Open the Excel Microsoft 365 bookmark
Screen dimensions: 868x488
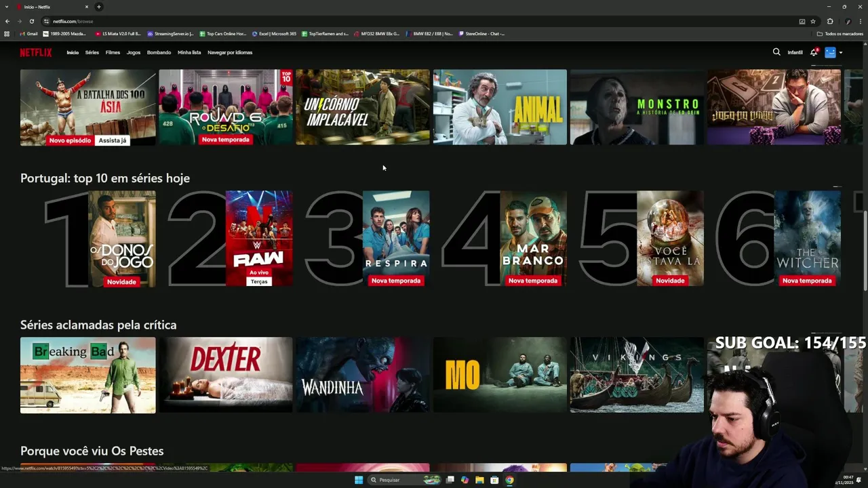(274, 33)
